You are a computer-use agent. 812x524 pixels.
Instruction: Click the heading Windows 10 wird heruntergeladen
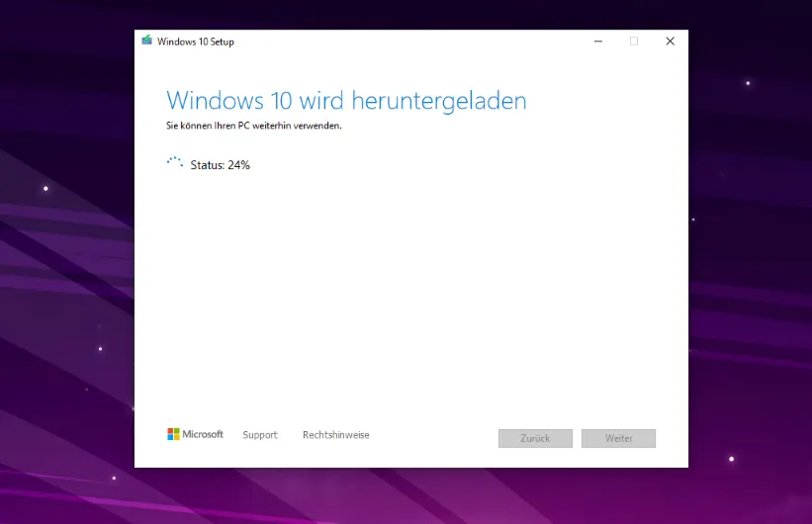tap(346, 101)
